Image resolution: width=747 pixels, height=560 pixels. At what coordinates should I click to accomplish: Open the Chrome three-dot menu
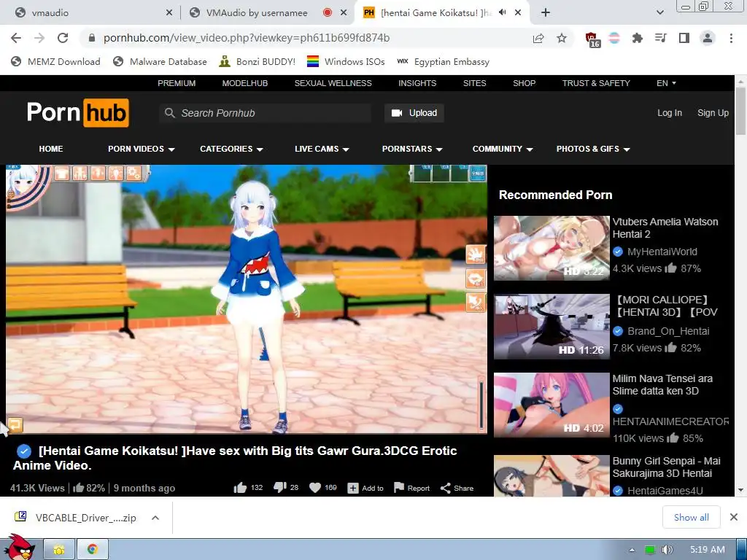[731, 38]
